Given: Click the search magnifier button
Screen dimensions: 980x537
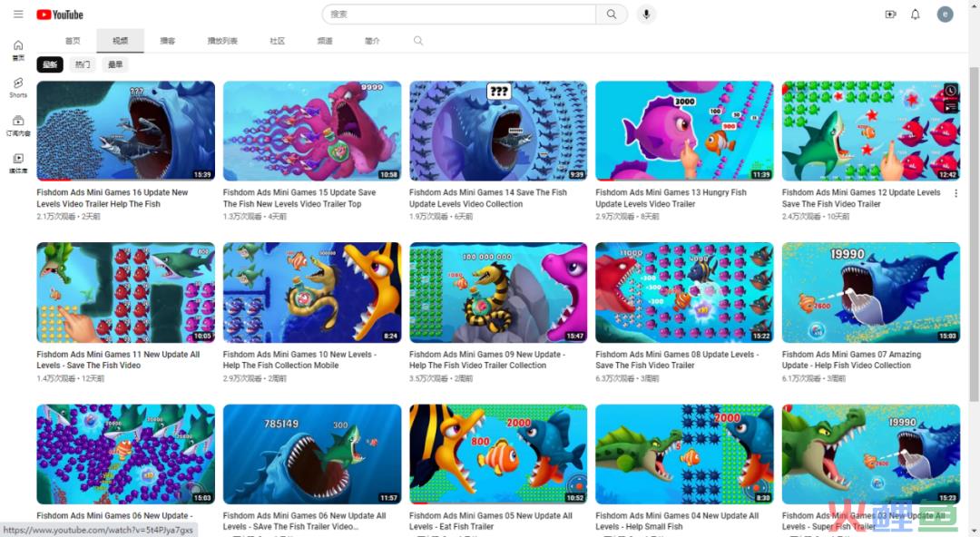Looking at the screenshot, I should click(612, 14).
